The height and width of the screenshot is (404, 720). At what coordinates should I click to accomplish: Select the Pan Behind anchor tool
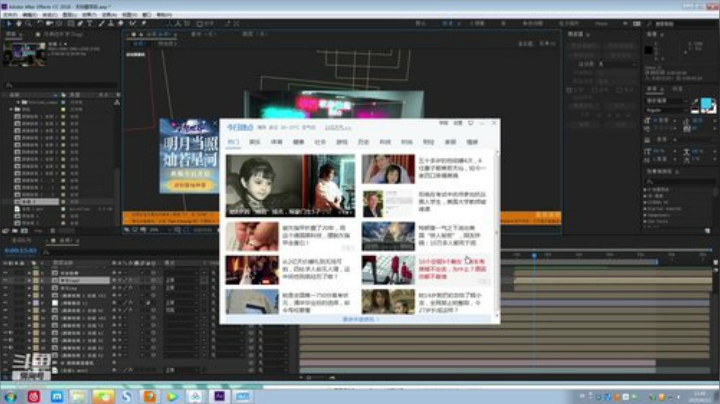coord(59,23)
